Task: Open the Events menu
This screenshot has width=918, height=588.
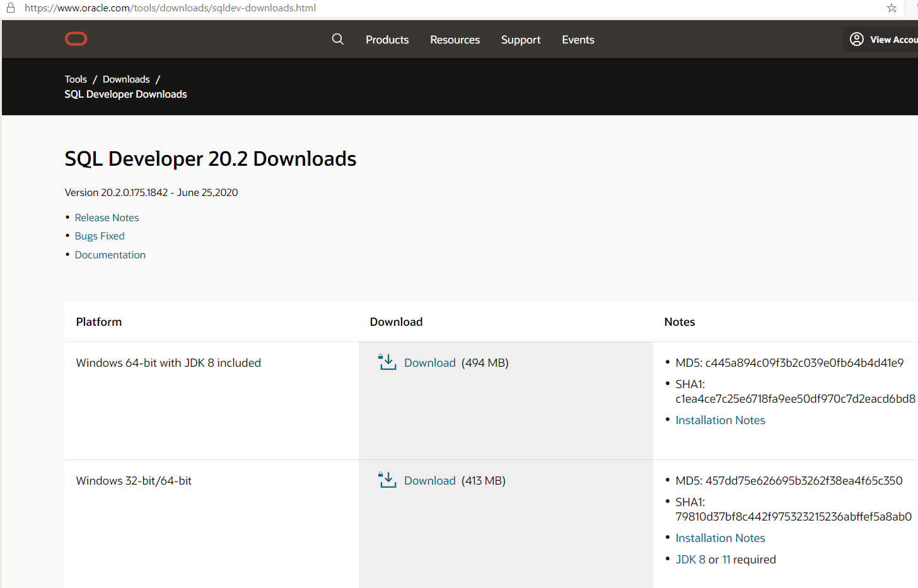Action: [x=578, y=40]
